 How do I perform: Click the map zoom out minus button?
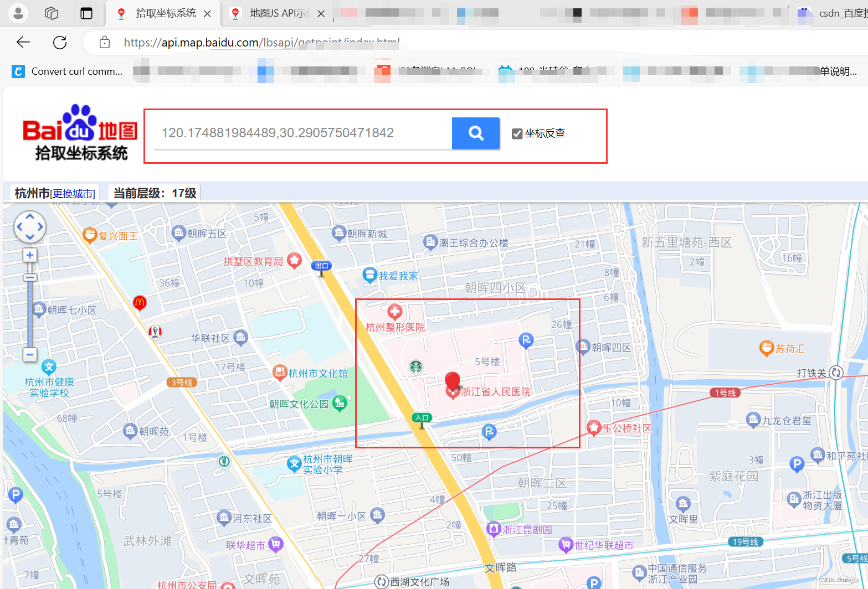30,354
